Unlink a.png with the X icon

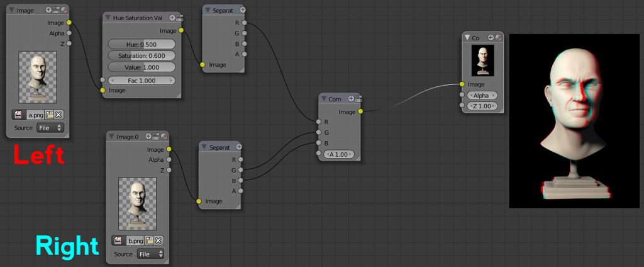click(58, 115)
